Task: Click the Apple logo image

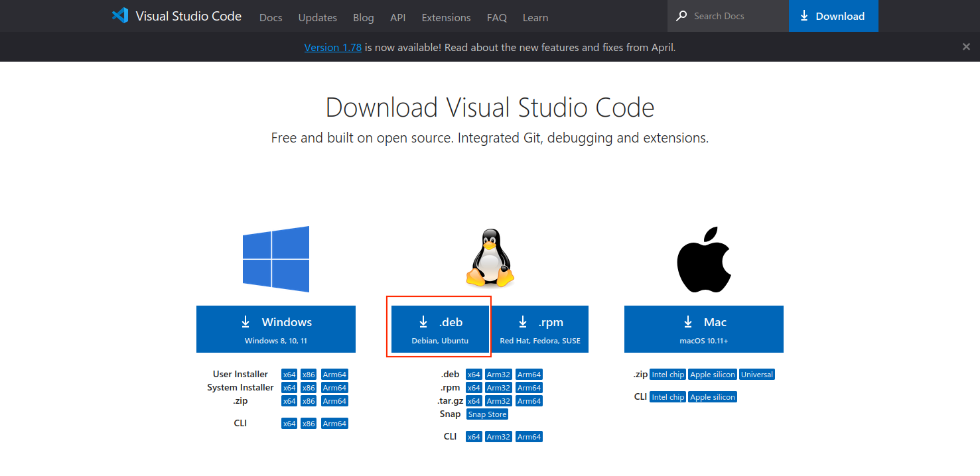Action: click(704, 259)
